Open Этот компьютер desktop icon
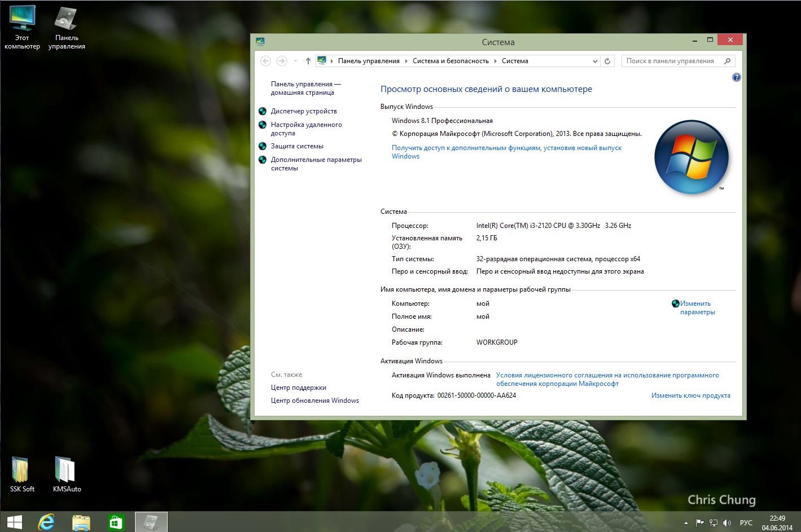Screen dimensions: 801x532 22,28
